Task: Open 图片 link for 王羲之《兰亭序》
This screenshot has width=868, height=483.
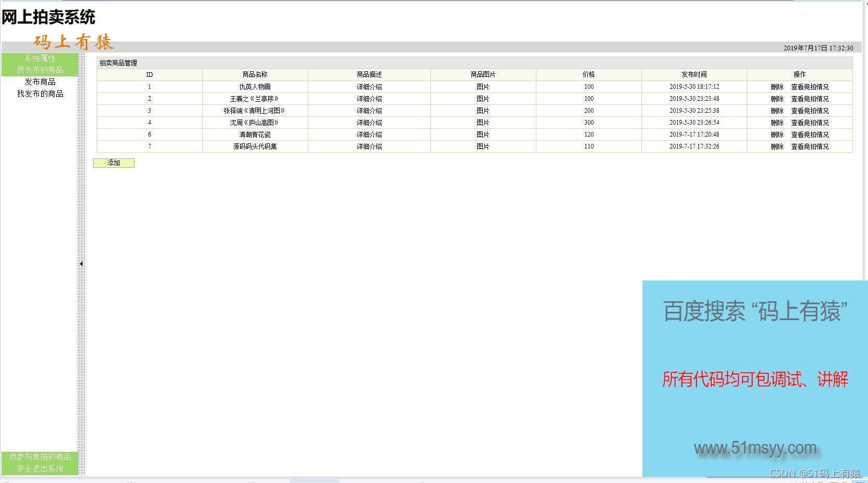Action: pyautogui.click(x=483, y=99)
